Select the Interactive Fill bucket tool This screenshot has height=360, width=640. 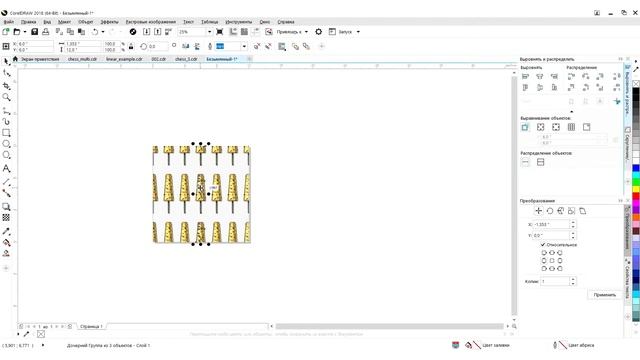click(x=6, y=242)
